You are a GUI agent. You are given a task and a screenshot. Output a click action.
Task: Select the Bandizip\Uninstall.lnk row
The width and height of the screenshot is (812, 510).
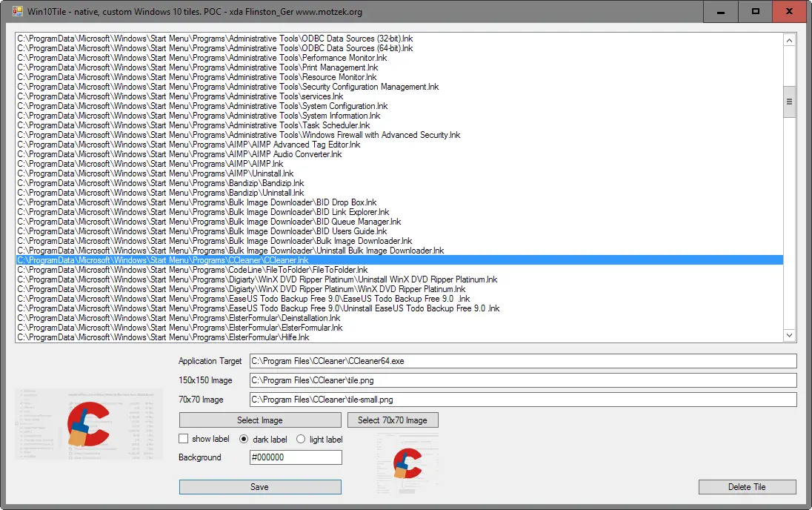click(x=399, y=193)
